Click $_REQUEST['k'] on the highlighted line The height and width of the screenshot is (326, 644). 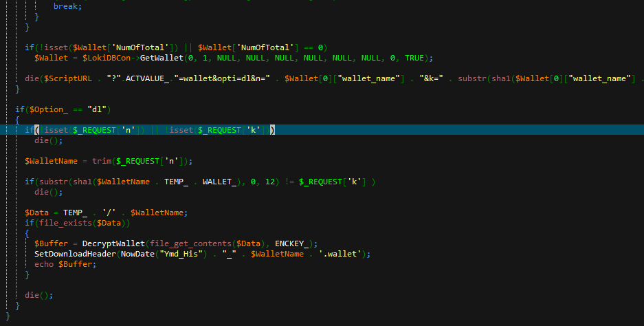coord(231,130)
